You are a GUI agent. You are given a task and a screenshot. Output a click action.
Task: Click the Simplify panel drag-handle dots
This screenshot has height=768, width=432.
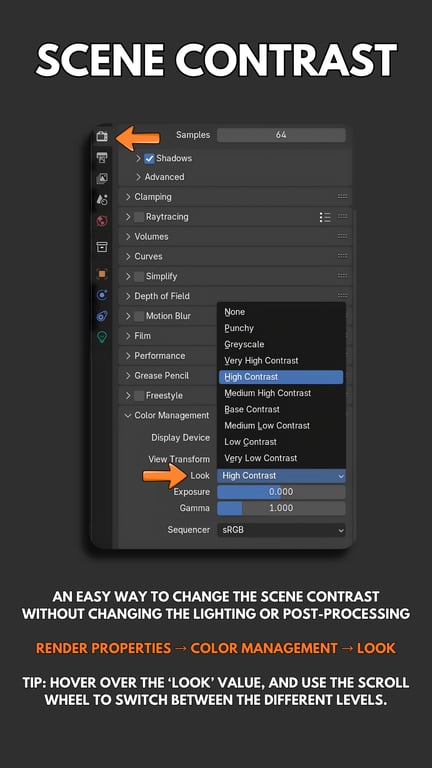(342, 276)
